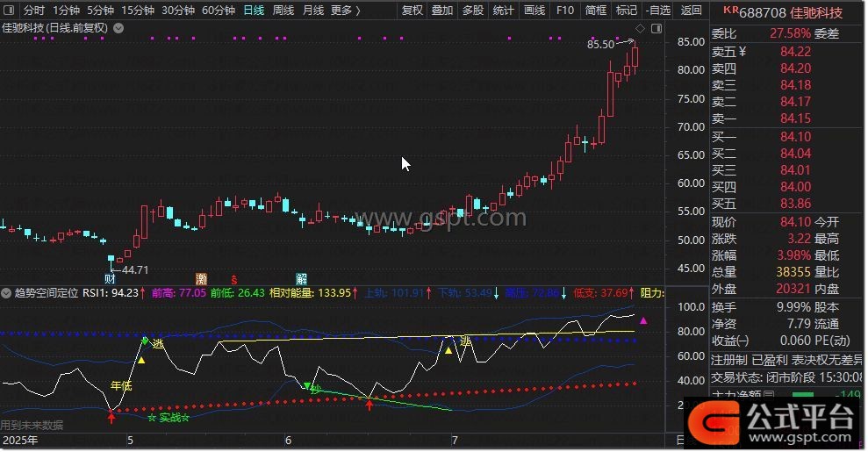Click the month 7 marker on timeline
The width and height of the screenshot is (868, 452).
coord(455,441)
